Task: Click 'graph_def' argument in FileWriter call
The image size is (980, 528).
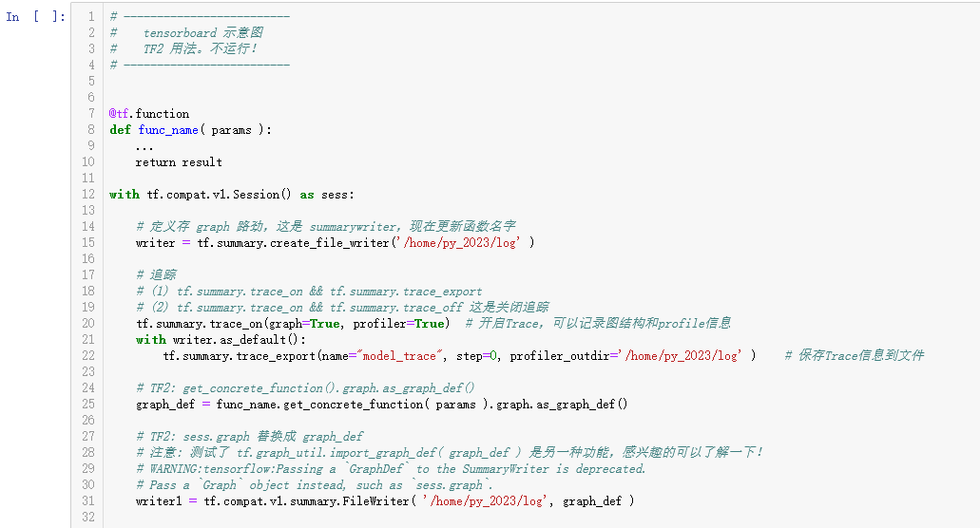Action: coord(592,501)
